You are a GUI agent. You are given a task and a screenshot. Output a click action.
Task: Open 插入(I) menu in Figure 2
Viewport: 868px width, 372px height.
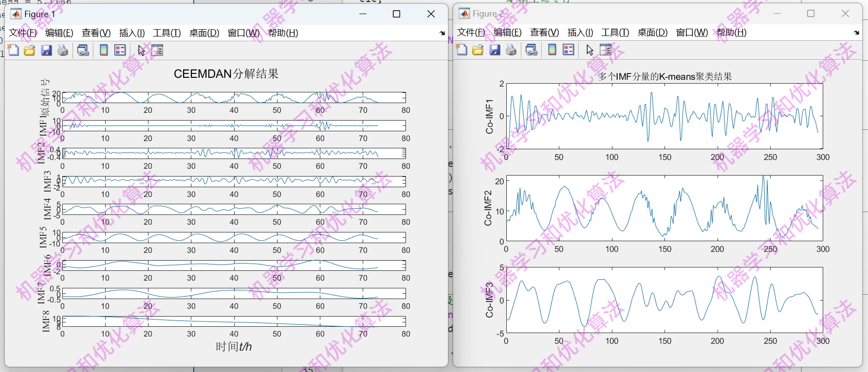(x=580, y=33)
